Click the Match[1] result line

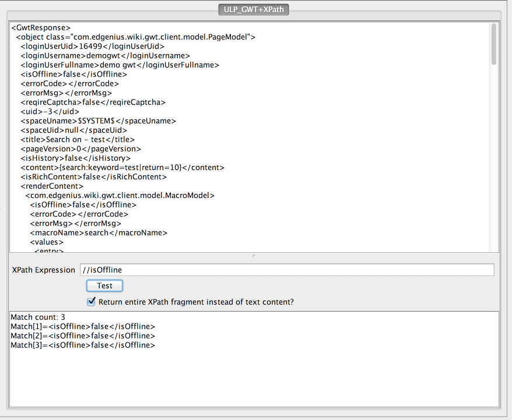pyautogui.click(x=83, y=326)
